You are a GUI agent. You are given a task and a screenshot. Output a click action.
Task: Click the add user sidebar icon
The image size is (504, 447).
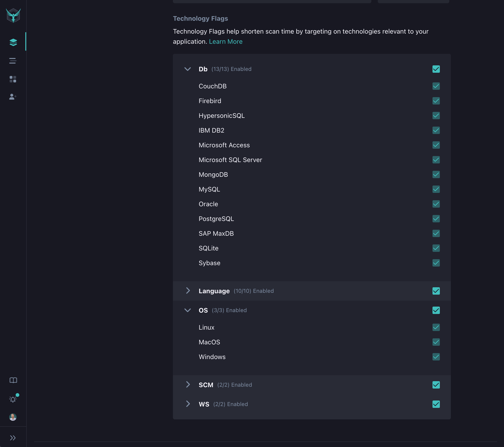[13, 97]
